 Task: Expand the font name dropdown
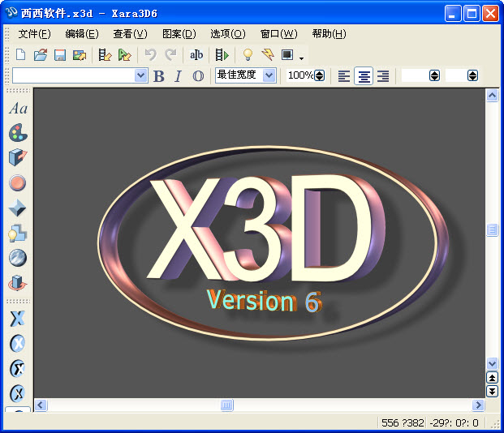click(141, 75)
